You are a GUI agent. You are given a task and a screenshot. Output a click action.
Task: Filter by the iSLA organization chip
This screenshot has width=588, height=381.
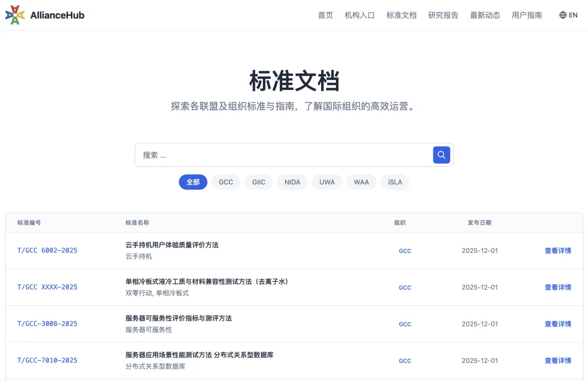pos(395,182)
